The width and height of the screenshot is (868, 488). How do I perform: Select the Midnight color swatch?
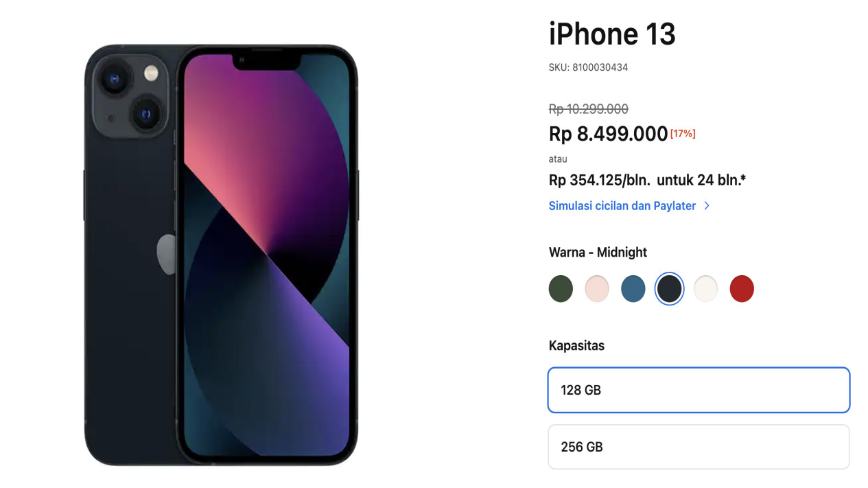coord(670,289)
